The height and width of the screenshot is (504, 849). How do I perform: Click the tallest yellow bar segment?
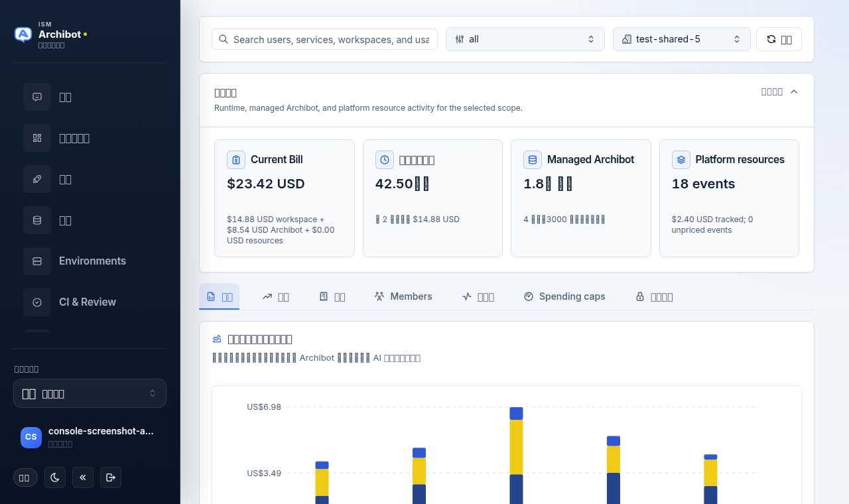(516, 447)
